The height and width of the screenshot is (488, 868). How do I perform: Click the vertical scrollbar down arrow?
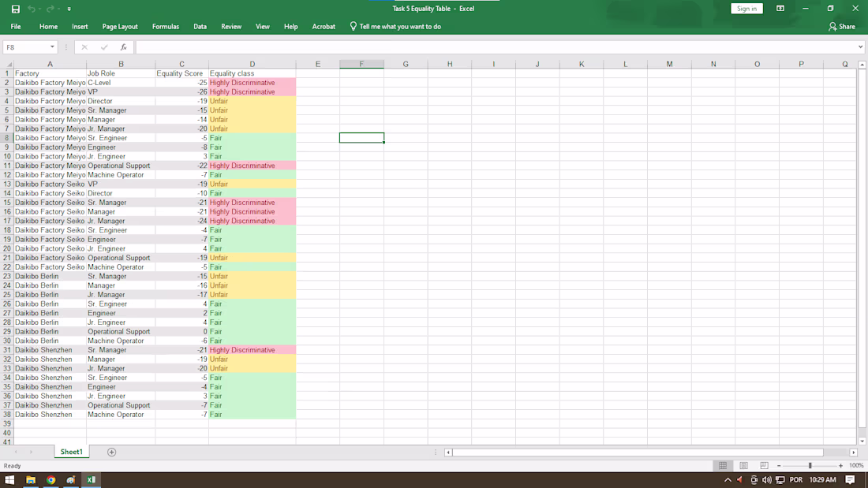coord(862,441)
